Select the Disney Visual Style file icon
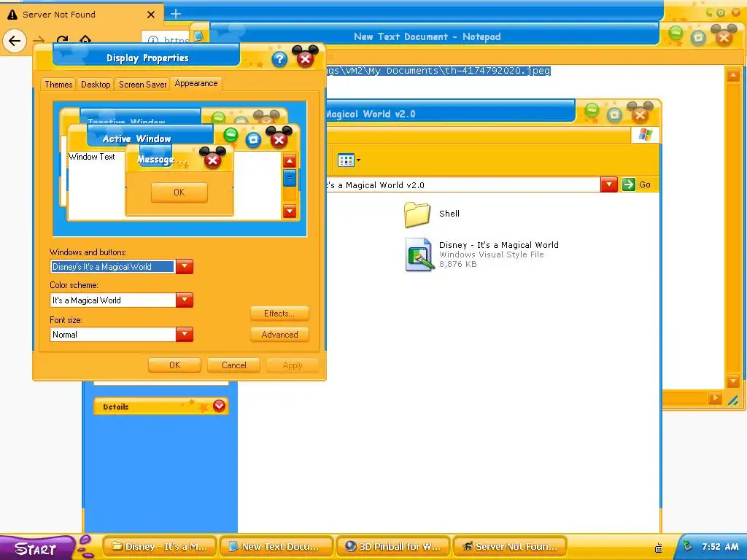 419,254
